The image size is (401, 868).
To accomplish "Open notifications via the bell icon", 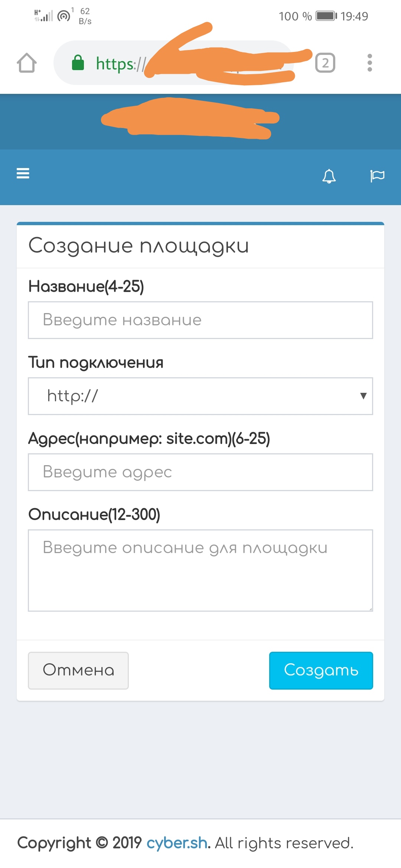I will pyautogui.click(x=329, y=176).
